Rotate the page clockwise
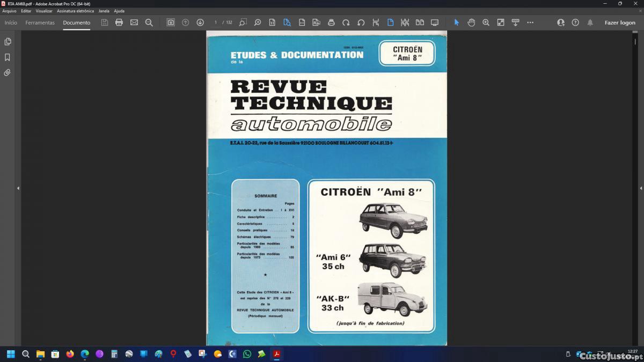 346,23
